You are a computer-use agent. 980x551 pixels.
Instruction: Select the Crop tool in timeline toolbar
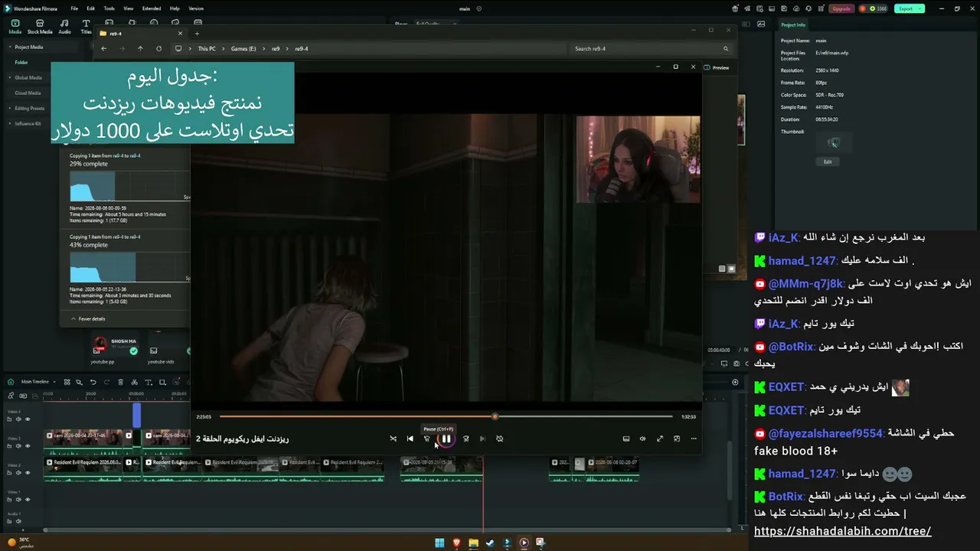click(162, 382)
